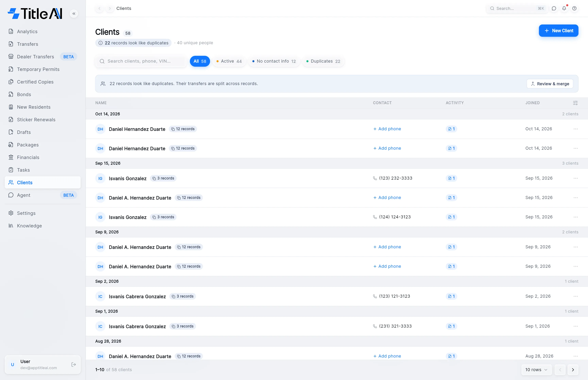Viewport: 588px width, 380px height.
Task: Select the All 58 filter
Action: tap(200, 61)
